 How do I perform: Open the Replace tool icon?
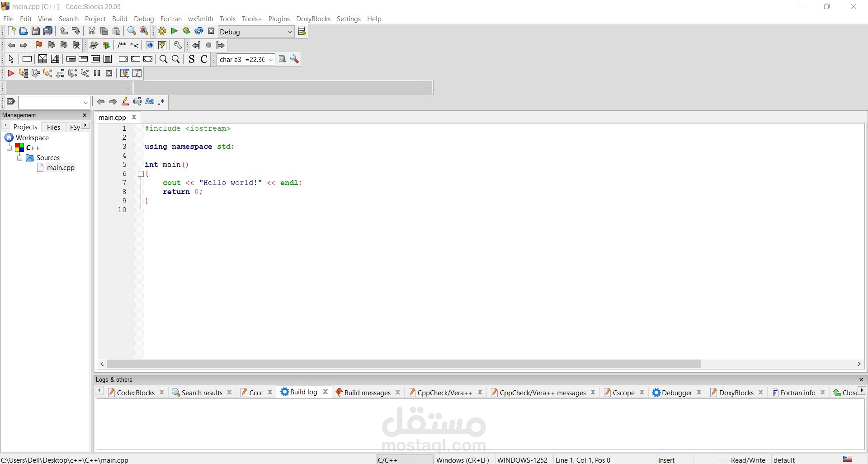144,31
